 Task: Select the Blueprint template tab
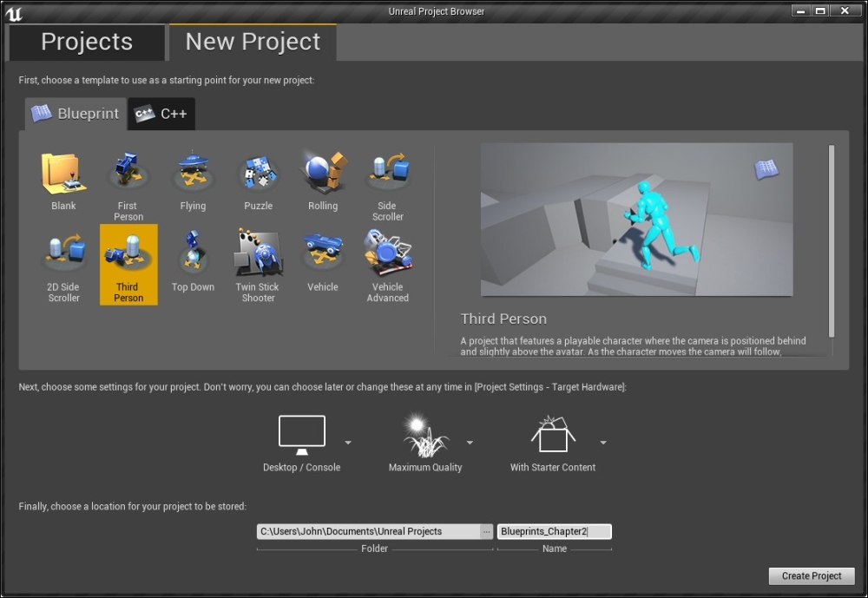click(x=76, y=114)
